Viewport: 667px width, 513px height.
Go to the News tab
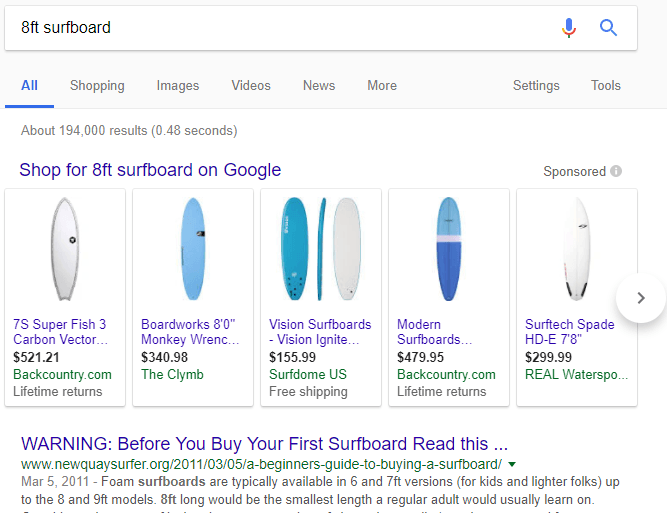[x=319, y=85]
